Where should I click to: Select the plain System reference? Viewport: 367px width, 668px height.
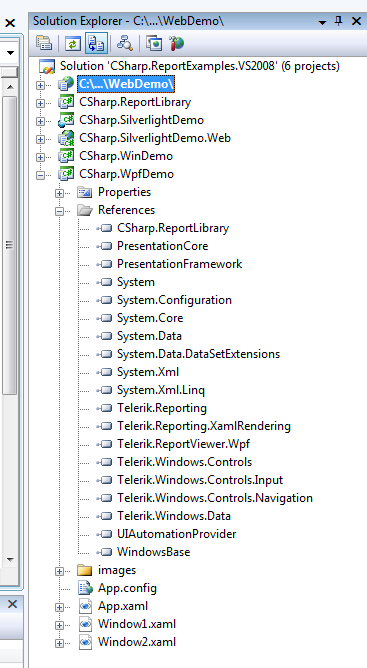coord(136,282)
